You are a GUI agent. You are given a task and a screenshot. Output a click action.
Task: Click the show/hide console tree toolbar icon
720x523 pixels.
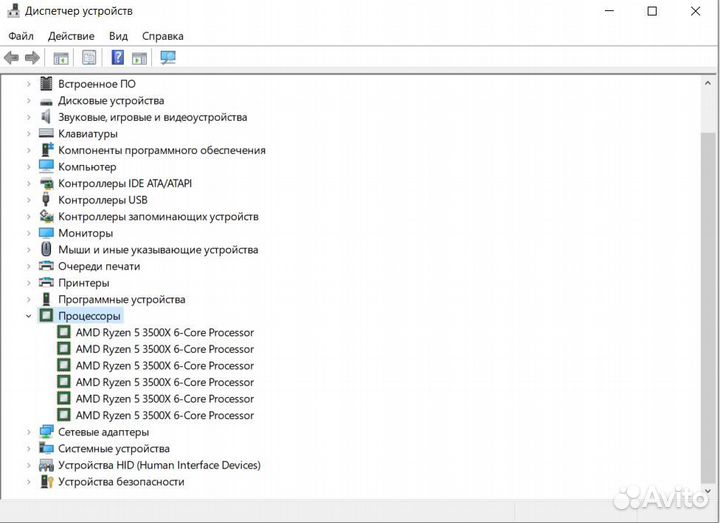pyautogui.click(x=61, y=58)
